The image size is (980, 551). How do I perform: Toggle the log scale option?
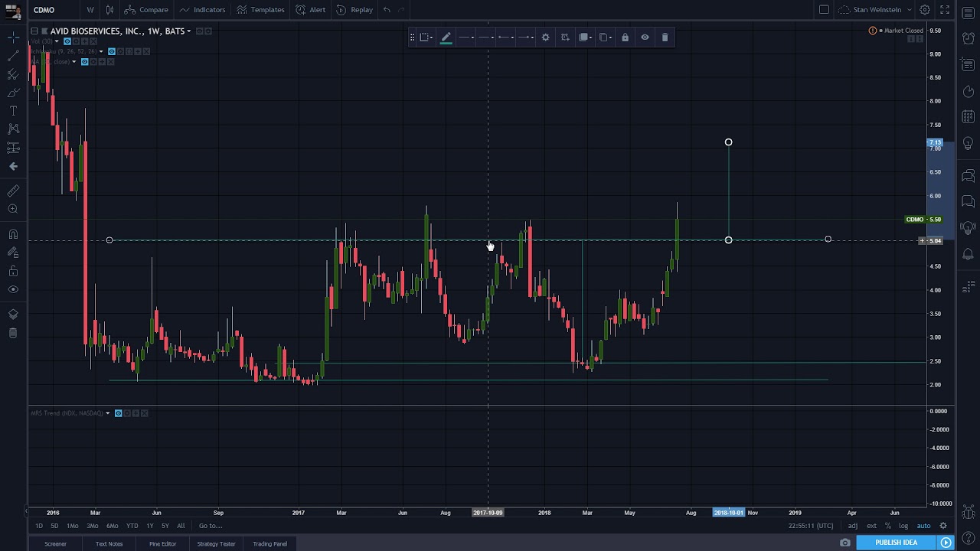pyautogui.click(x=903, y=526)
